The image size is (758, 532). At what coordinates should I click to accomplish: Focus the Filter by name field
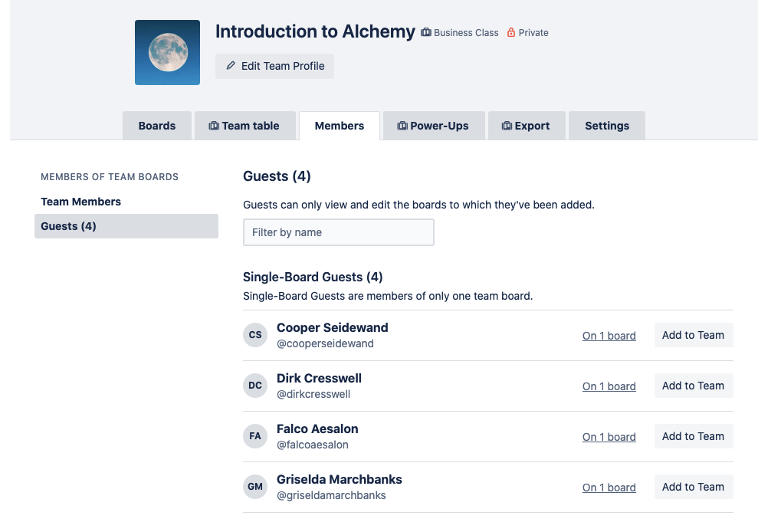point(338,232)
